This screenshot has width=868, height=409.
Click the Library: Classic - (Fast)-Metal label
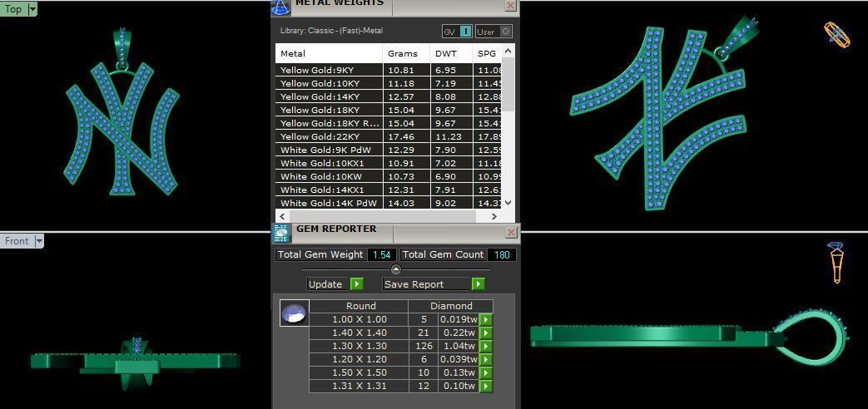331,31
